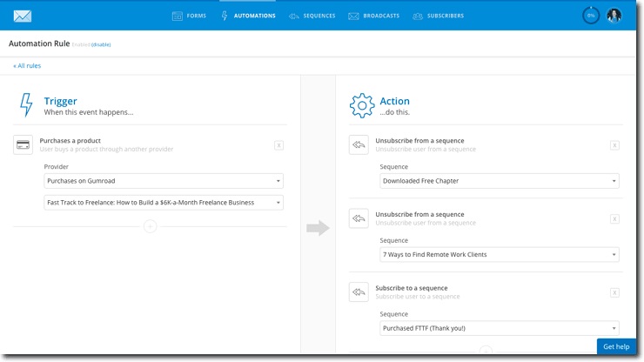Click the envelope logo in header
644x362 pixels.
(x=22, y=16)
